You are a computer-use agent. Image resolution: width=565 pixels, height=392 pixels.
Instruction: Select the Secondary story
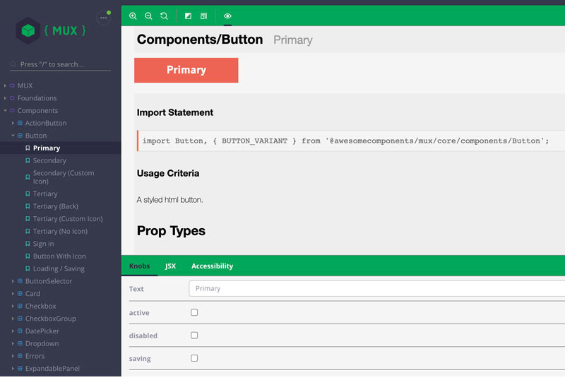[x=49, y=161]
